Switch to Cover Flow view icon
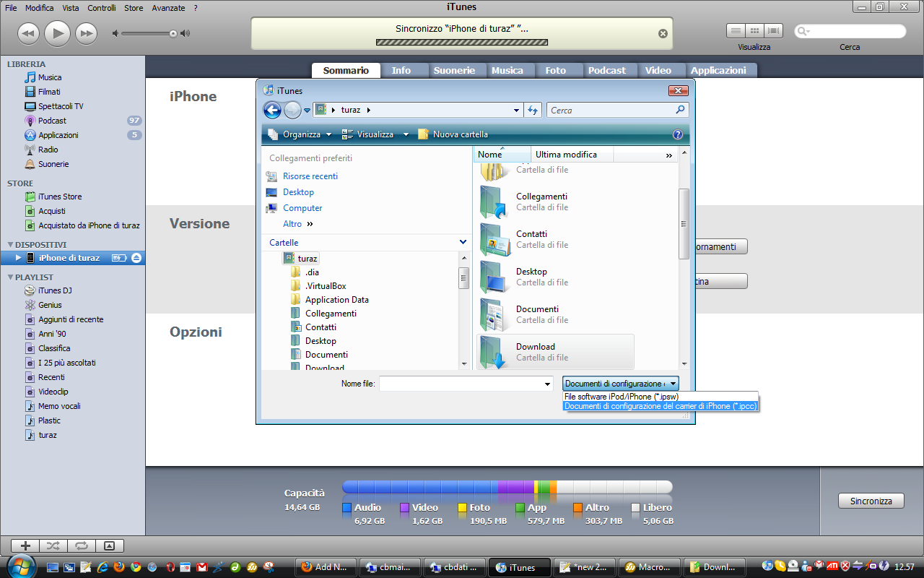The width and height of the screenshot is (924, 578). point(774,31)
